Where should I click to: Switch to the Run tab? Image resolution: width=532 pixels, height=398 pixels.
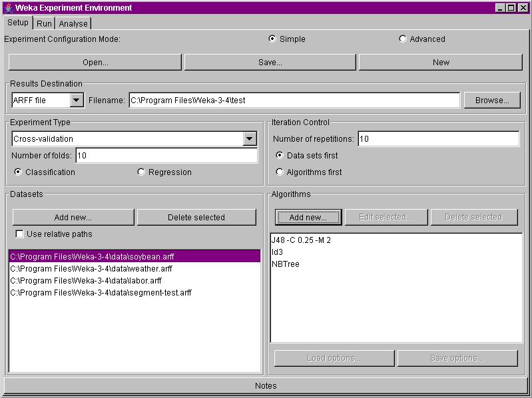(x=44, y=23)
